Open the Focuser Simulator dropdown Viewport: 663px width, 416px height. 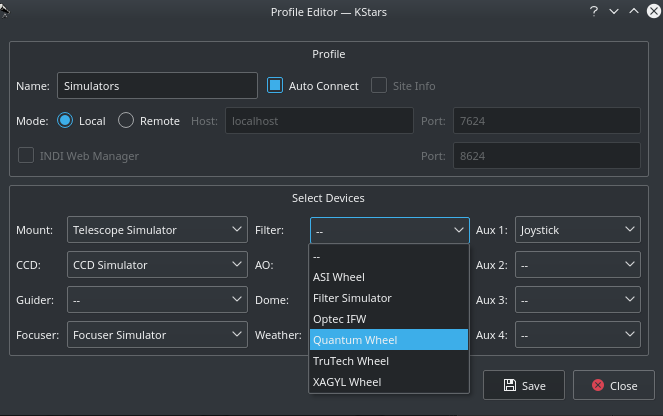(x=157, y=335)
